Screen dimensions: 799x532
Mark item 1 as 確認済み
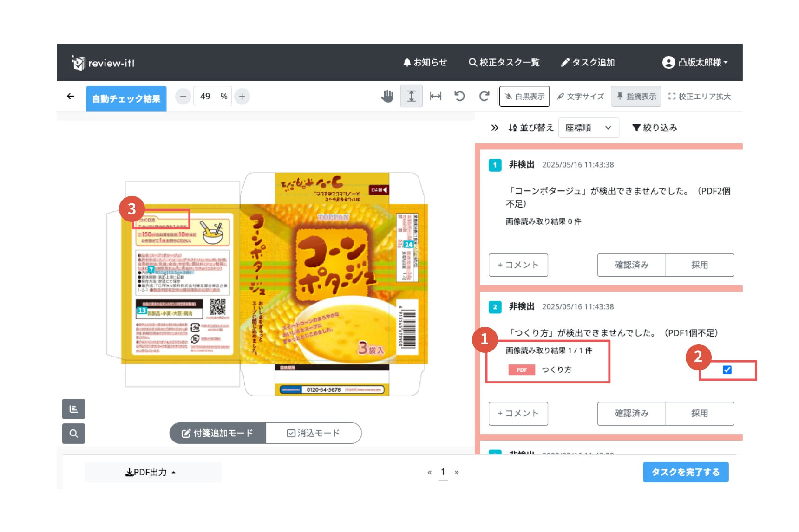(x=632, y=265)
